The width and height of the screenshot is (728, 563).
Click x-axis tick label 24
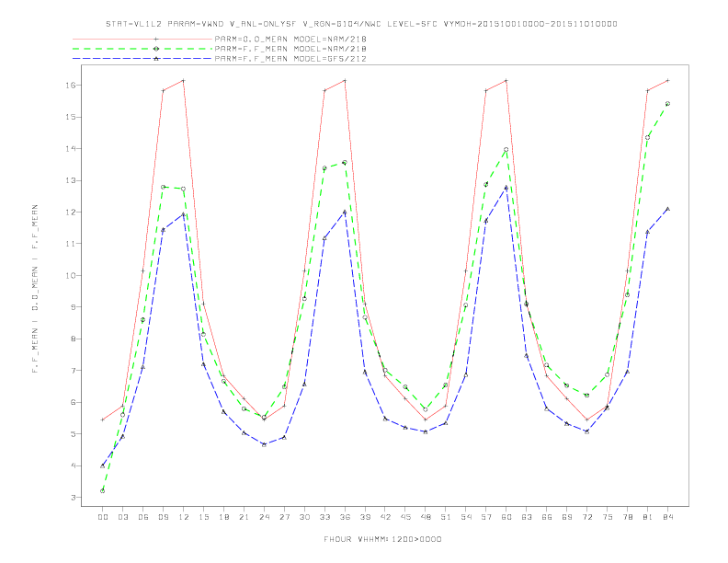click(264, 517)
